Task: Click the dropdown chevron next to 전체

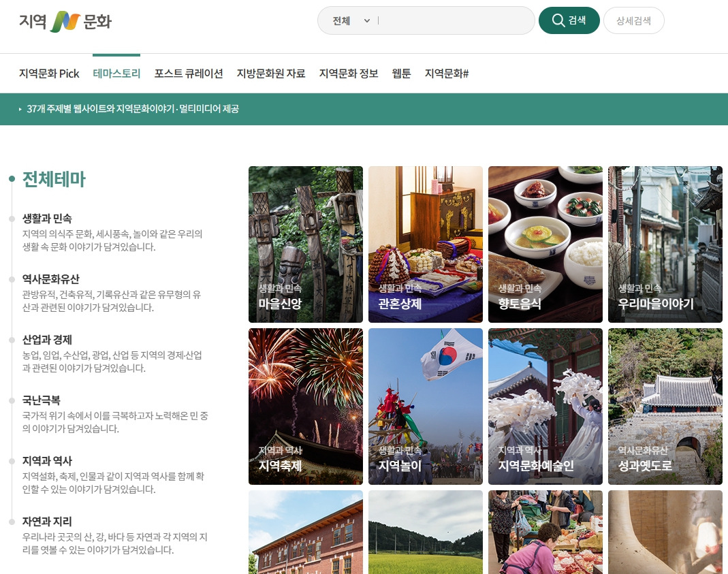Action: click(x=367, y=21)
